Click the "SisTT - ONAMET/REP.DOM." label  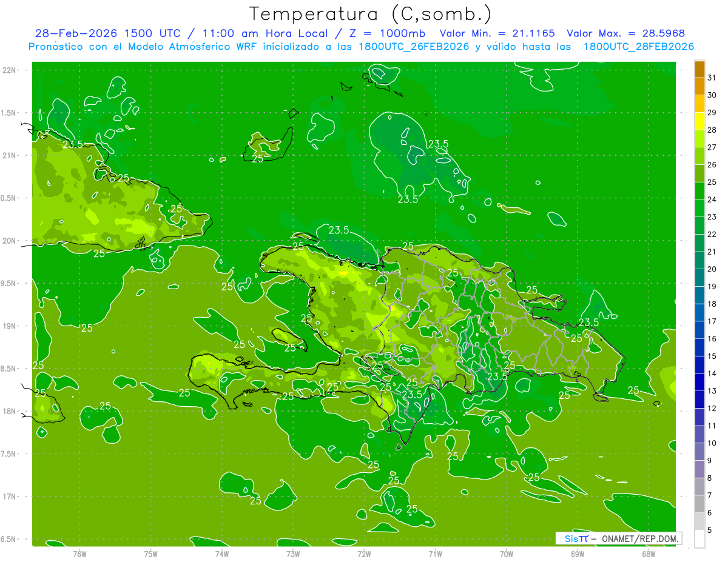(619, 538)
